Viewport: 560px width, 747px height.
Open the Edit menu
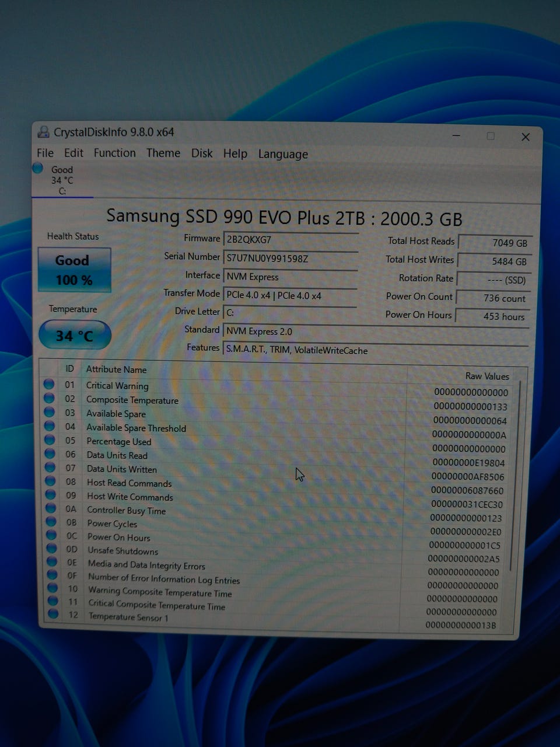pos(73,153)
